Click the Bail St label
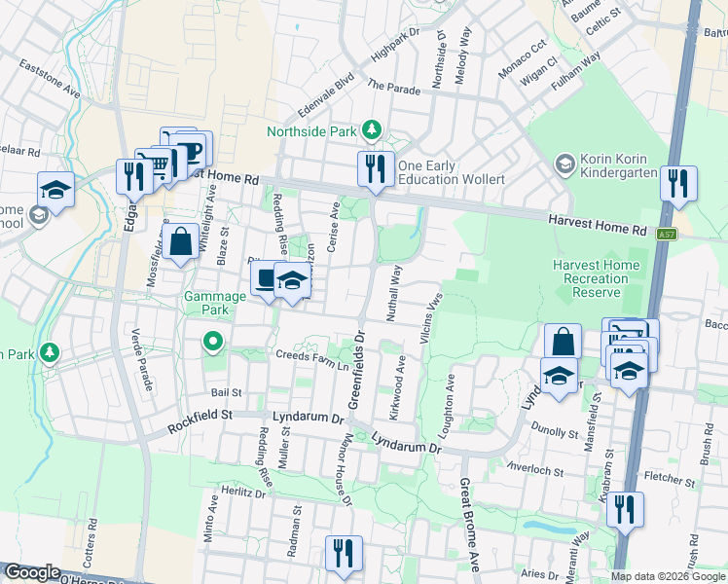 (227, 392)
